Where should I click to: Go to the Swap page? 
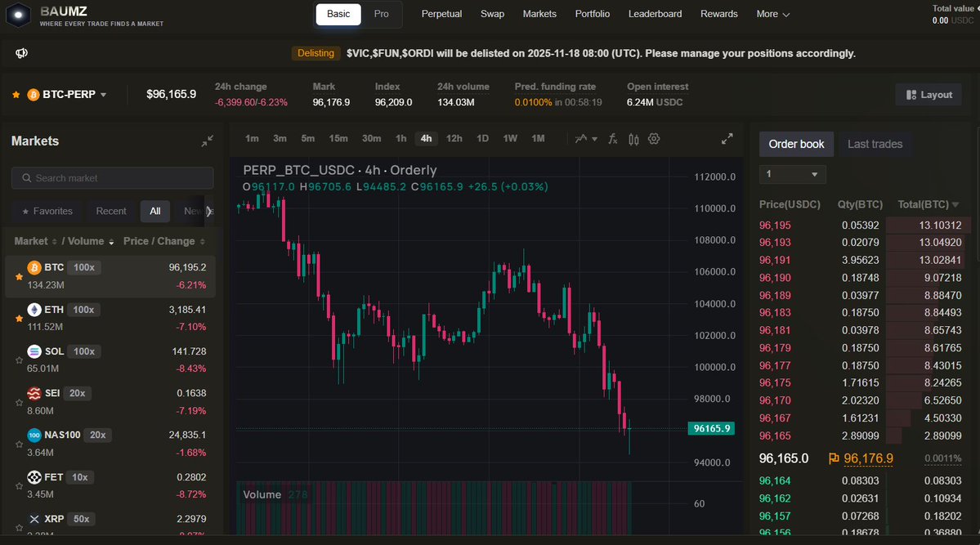point(493,14)
